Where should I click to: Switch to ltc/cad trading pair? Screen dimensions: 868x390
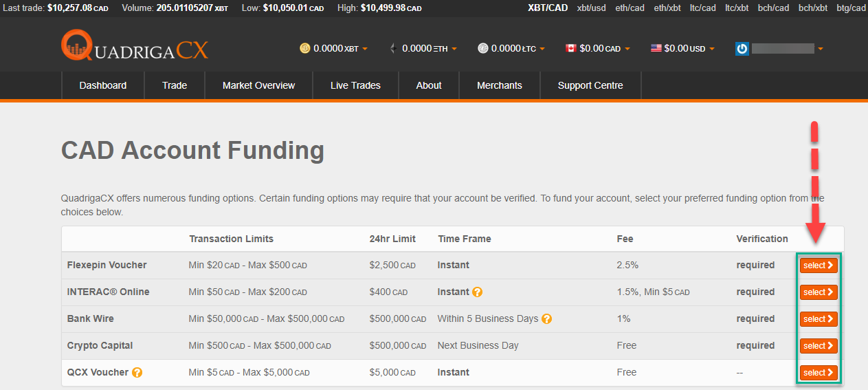[x=703, y=8]
